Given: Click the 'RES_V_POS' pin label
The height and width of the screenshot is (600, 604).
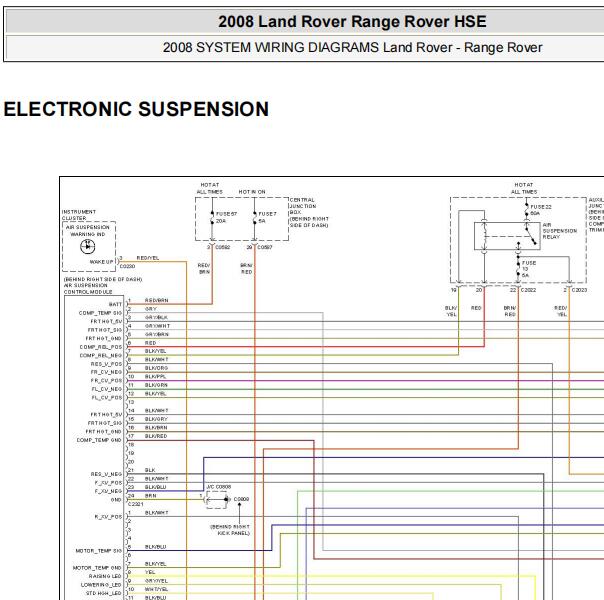Looking at the screenshot, I should 106,364.
